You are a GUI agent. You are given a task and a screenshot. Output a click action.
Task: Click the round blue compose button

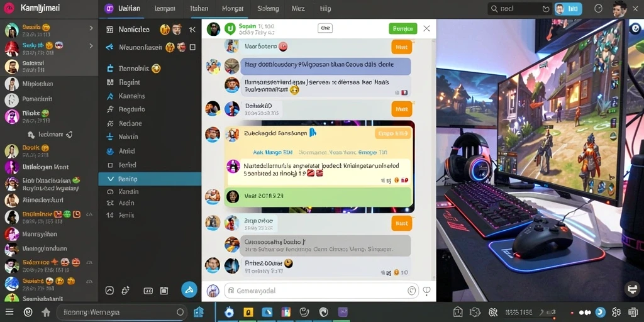click(x=189, y=290)
